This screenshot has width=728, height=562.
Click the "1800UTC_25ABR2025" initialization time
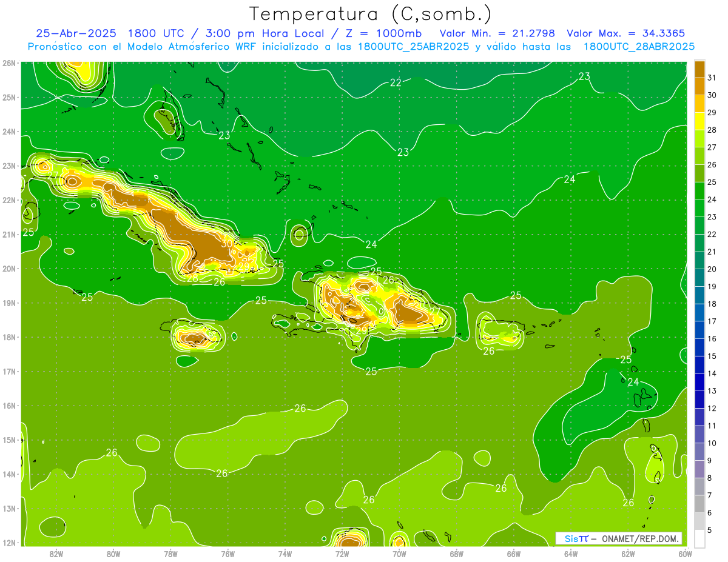[x=413, y=46]
